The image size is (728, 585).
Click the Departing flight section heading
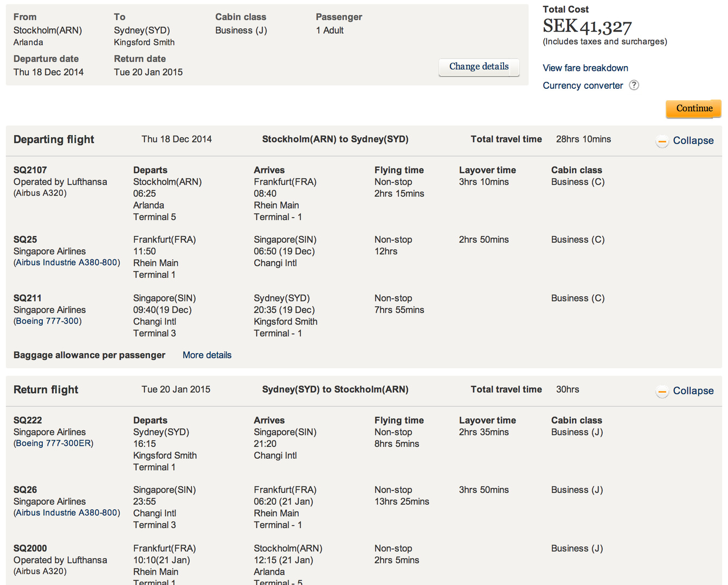tap(54, 140)
